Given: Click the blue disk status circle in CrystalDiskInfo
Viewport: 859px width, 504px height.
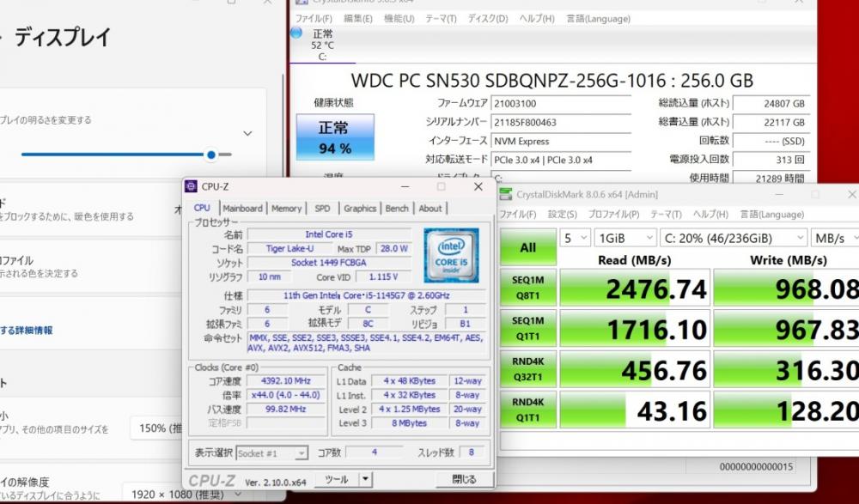Looking at the screenshot, I should (x=296, y=33).
